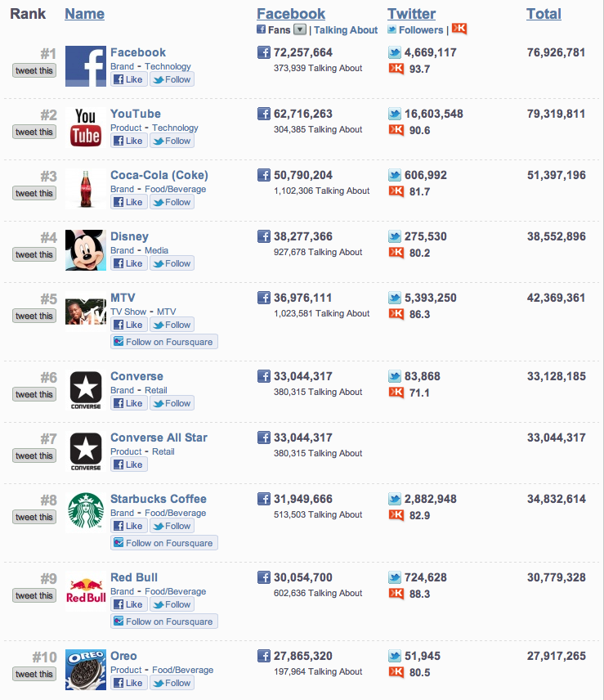Click the Klout icon beside Starbucks' 82.9 score
Screen dimensions: 604x700
click(396, 515)
